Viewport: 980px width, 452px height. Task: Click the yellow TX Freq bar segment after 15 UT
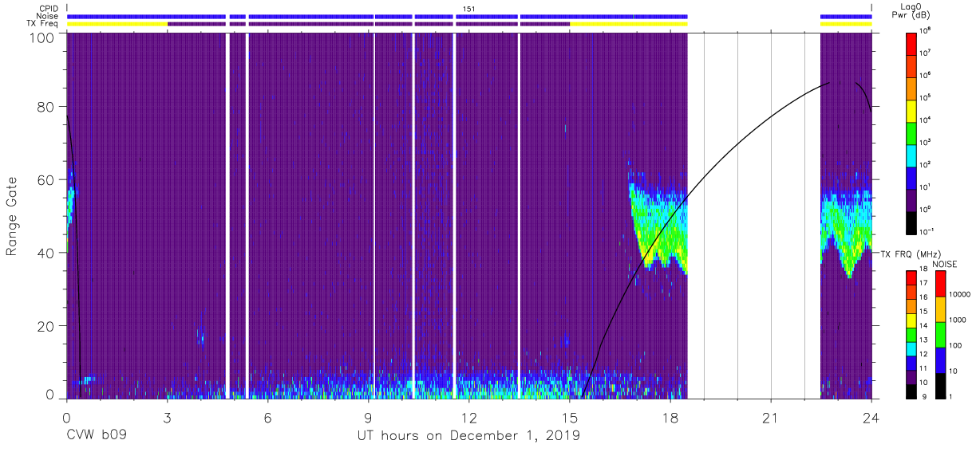[629, 24]
